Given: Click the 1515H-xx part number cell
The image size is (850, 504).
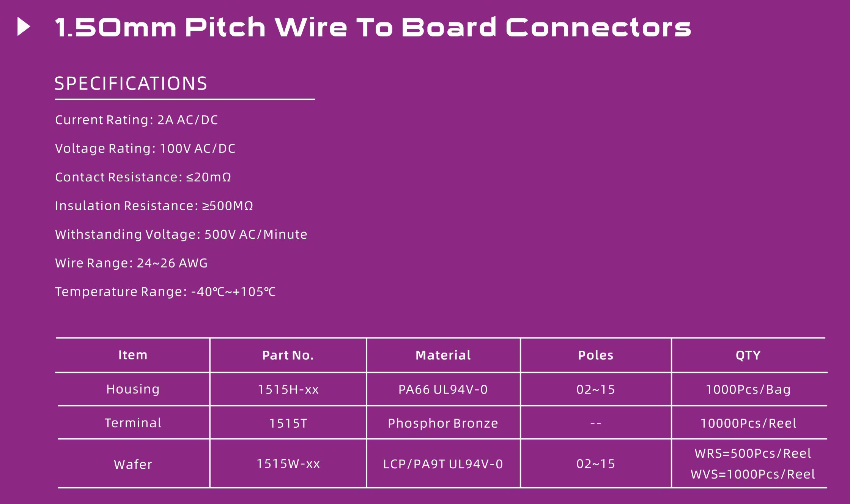Looking at the screenshot, I should [x=288, y=389].
